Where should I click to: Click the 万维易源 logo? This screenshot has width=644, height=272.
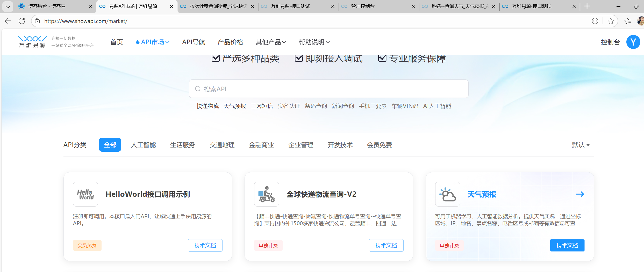click(x=32, y=42)
